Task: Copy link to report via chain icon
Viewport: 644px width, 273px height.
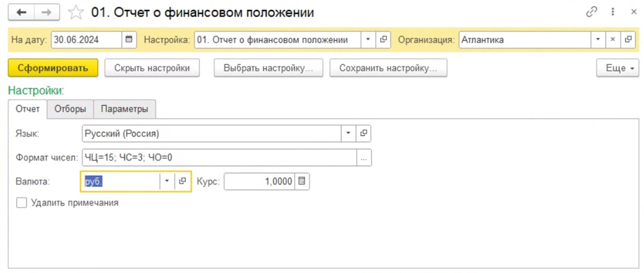Action: (x=591, y=13)
